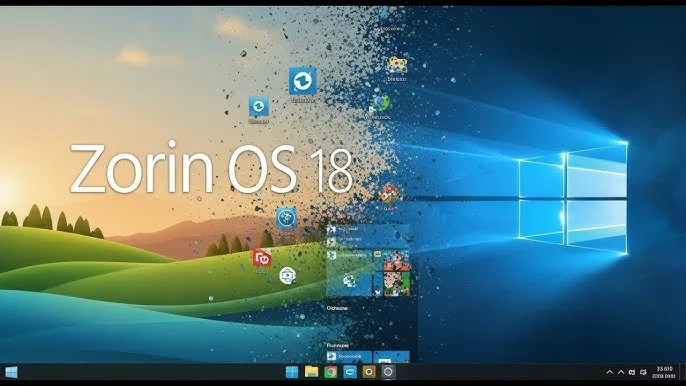
Task: Open the orange square app in taskbar
Action: click(369, 372)
